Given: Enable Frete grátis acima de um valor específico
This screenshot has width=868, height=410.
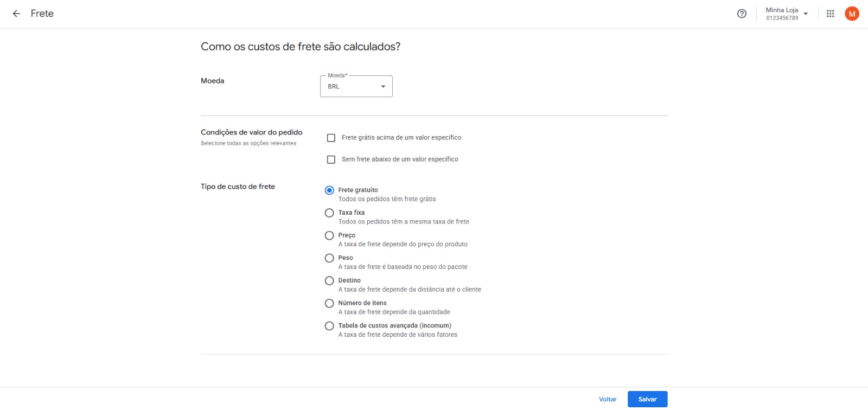Looking at the screenshot, I should pyautogui.click(x=331, y=138).
